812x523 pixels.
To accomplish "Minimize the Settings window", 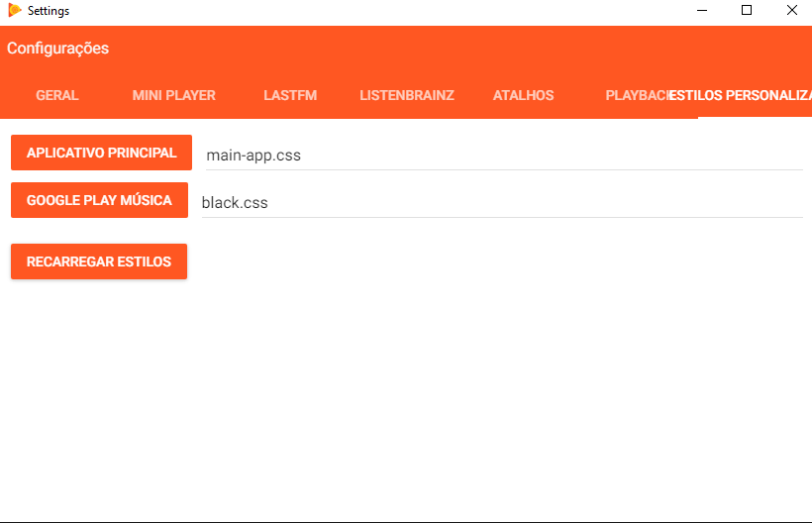I will click(702, 10).
